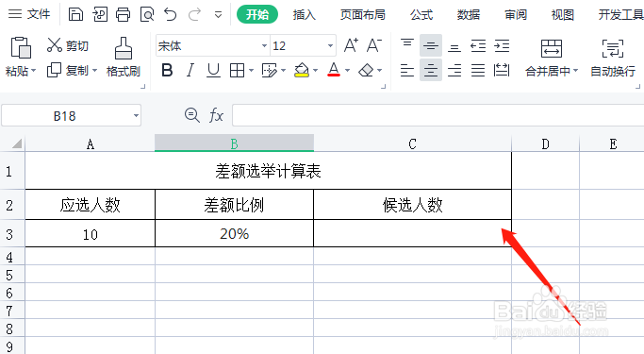Click the Redo arrow
644x354 pixels.
(x=194, y=15)
